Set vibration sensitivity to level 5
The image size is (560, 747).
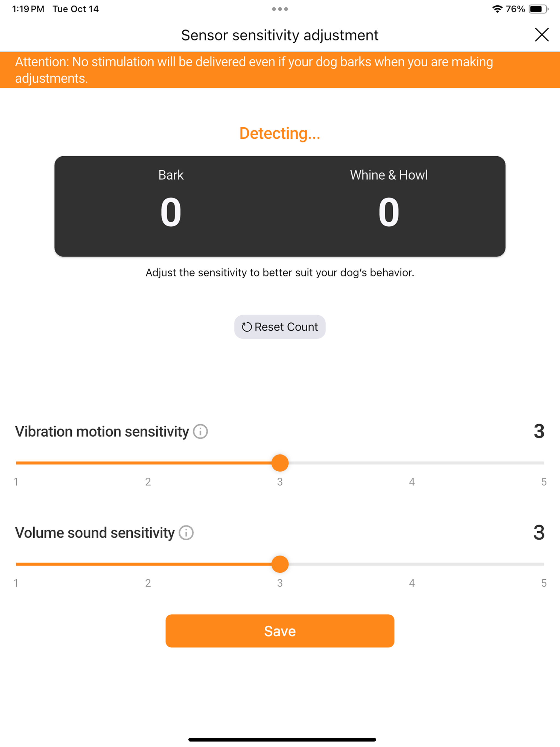point(543,463)
